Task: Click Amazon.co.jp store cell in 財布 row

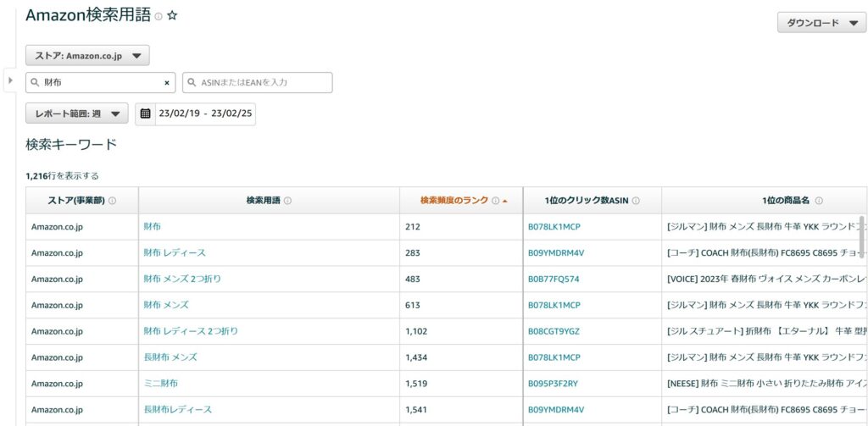Action: coord(57,226)
